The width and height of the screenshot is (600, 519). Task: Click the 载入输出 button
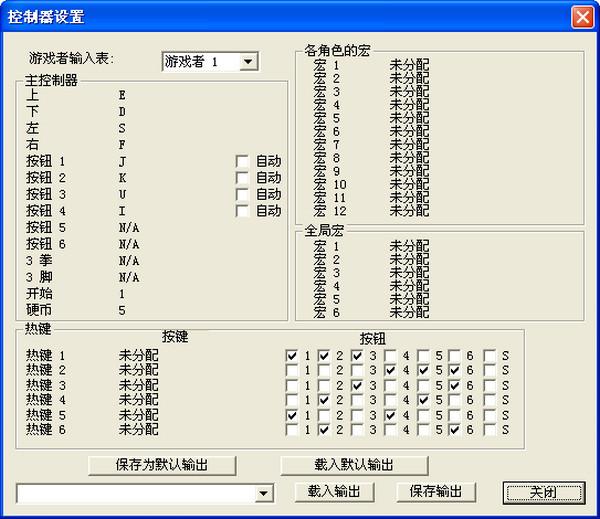coord(334,491)
